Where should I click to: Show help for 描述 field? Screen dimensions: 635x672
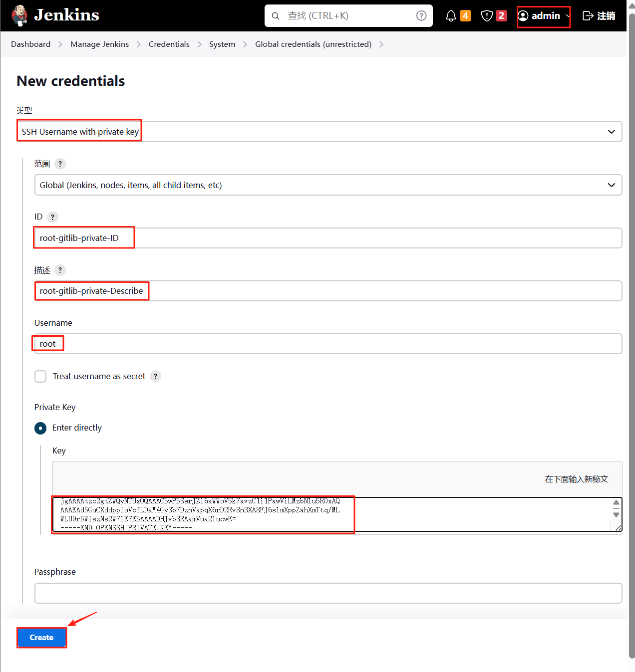click(60, 270)
